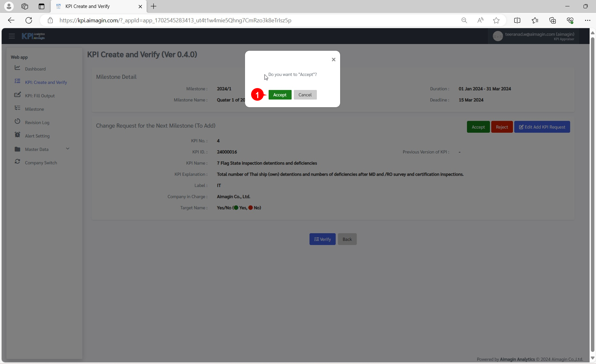The width and height of the screenshot is (596, 364).
Task: Open the Milestone sidebar item
Action: 34,109
